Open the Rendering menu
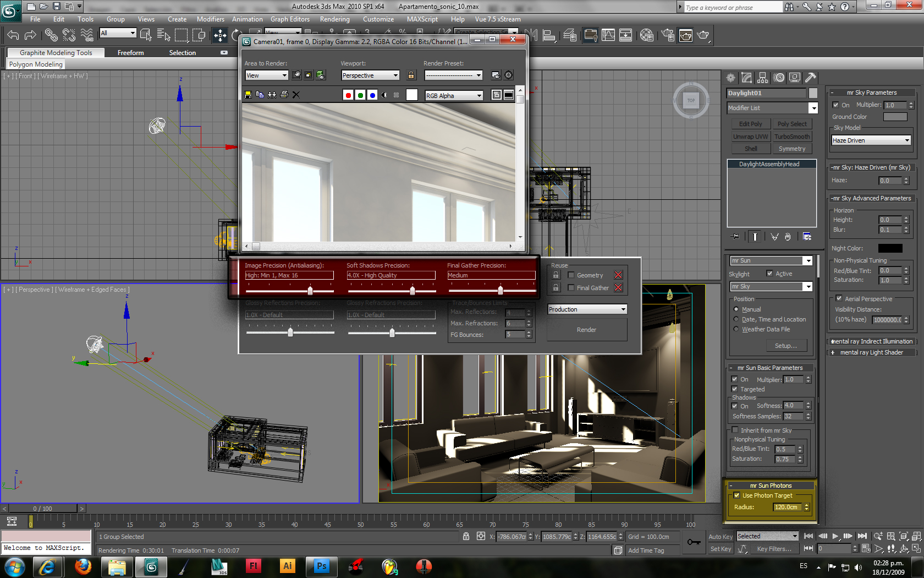The height and width of the screenshot is (578, 924). [334, 19]
